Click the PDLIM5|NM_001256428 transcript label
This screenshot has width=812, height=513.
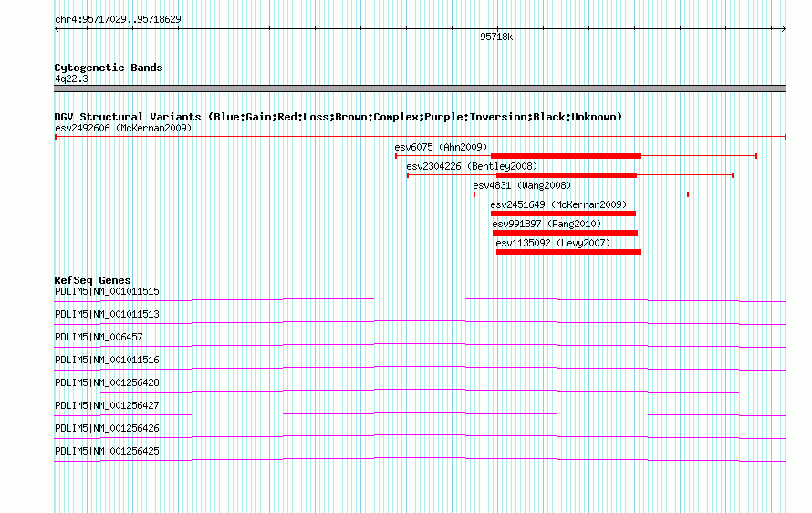click(107, 382)
